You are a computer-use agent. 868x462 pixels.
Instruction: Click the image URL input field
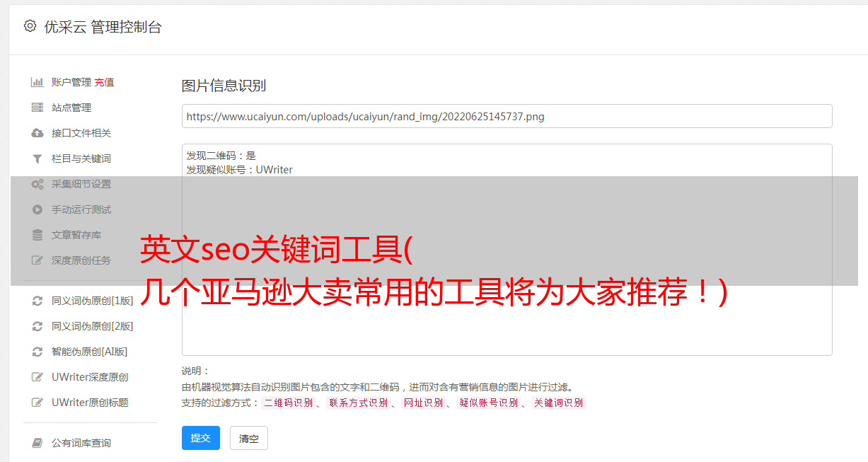tap(507, 116)
